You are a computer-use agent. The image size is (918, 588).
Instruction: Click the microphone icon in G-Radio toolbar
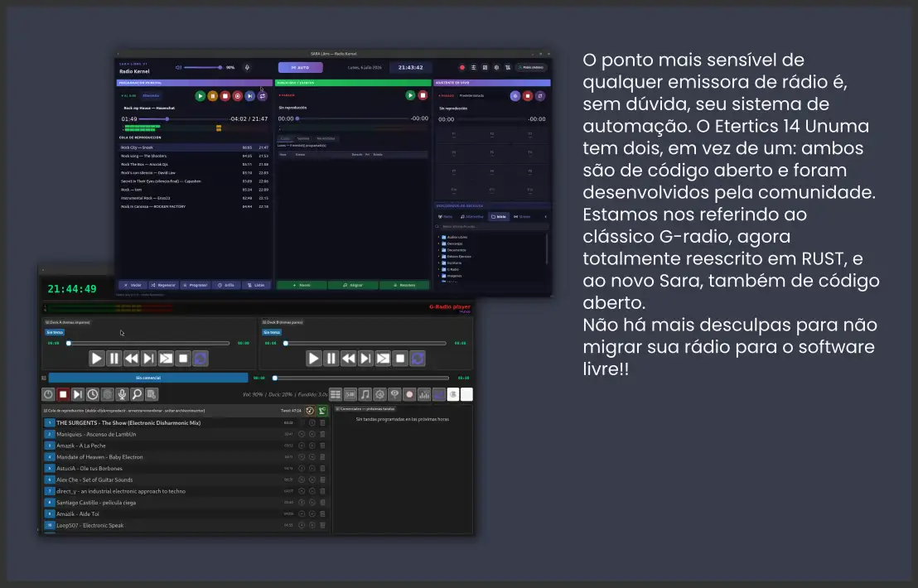pyautogui.click(x=122, y=394)
